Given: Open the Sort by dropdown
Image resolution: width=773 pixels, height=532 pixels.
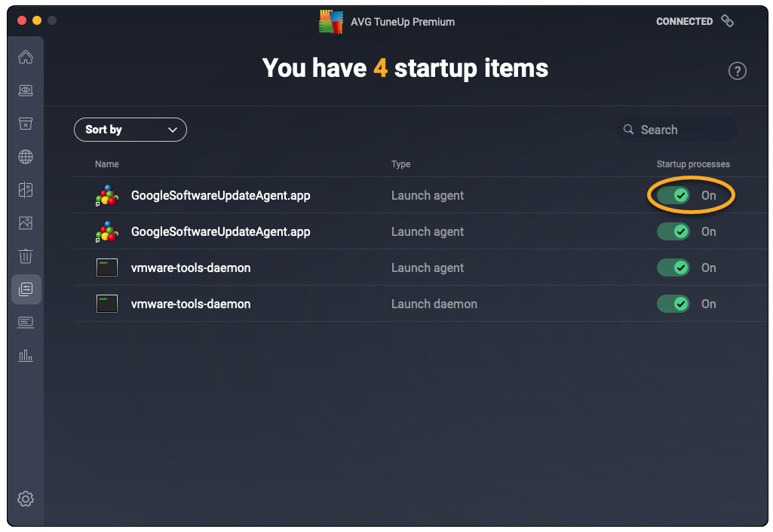Looking at the screenshot, I should point(130,130).
